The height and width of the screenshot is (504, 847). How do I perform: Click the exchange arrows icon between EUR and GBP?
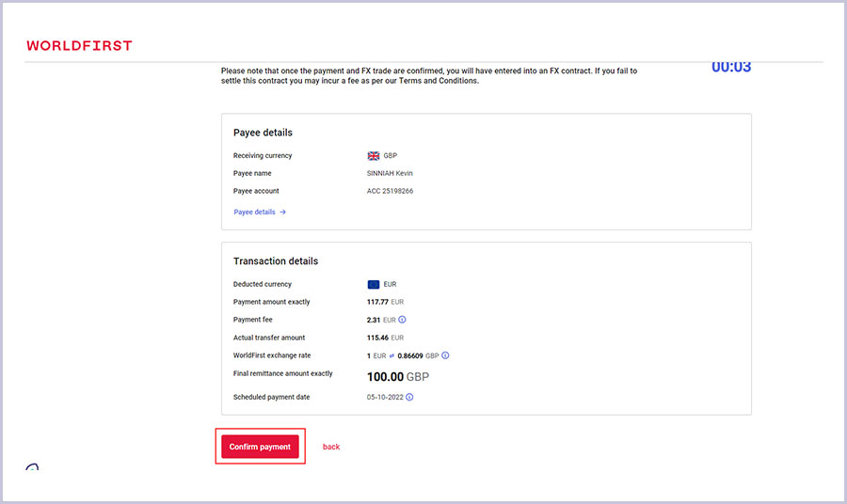click(392, 355)
